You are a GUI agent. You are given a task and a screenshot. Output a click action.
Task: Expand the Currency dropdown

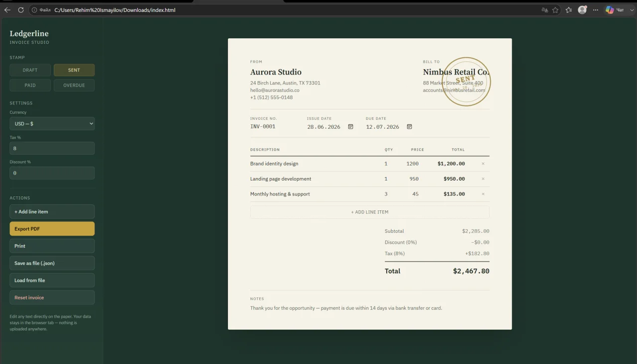tap(52, 123)
